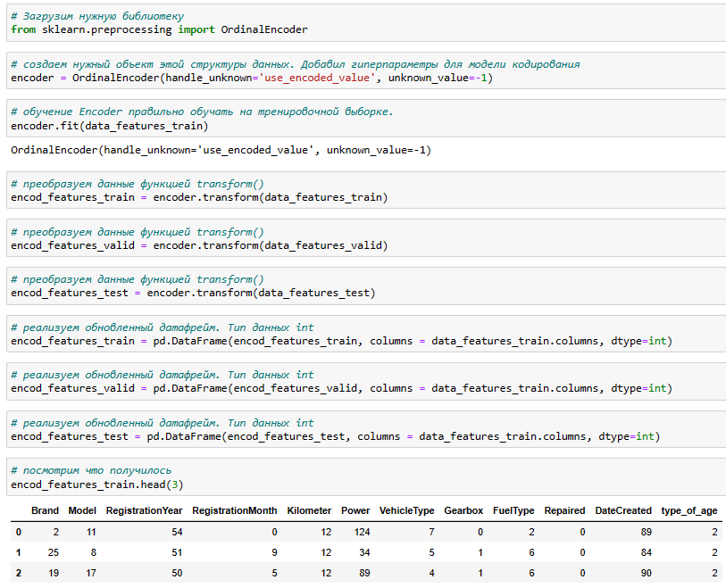Click RegistrationYear value 51
Image resolution: width=726 pixels, height=588 pixels.
(x=177, y=552)
